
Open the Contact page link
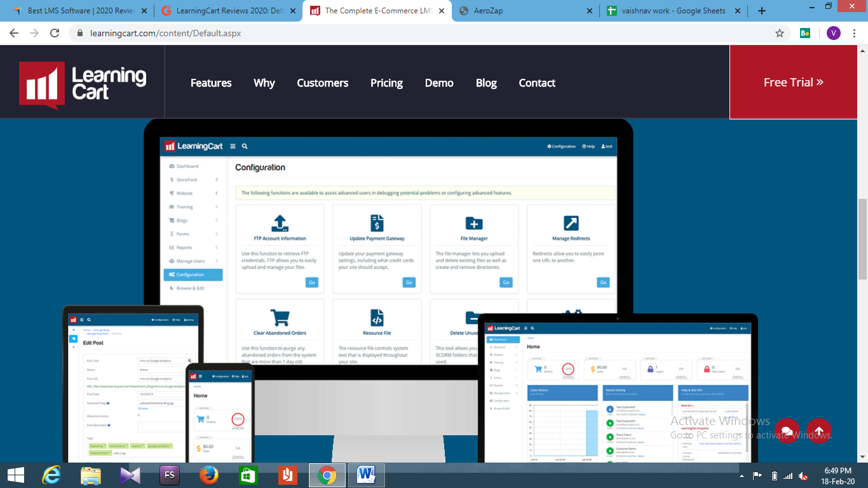click(x=537, y=83)
